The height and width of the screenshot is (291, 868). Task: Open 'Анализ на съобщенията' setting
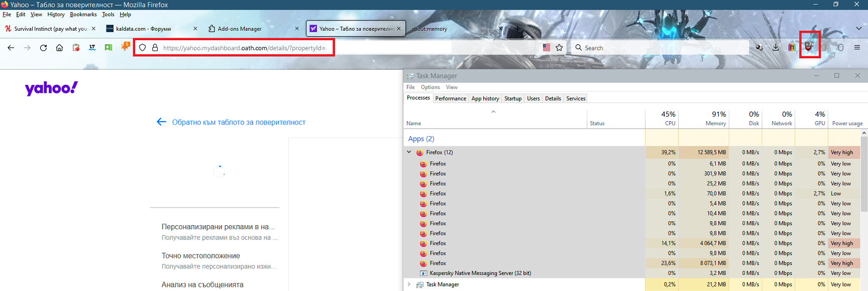click(202, 284)
